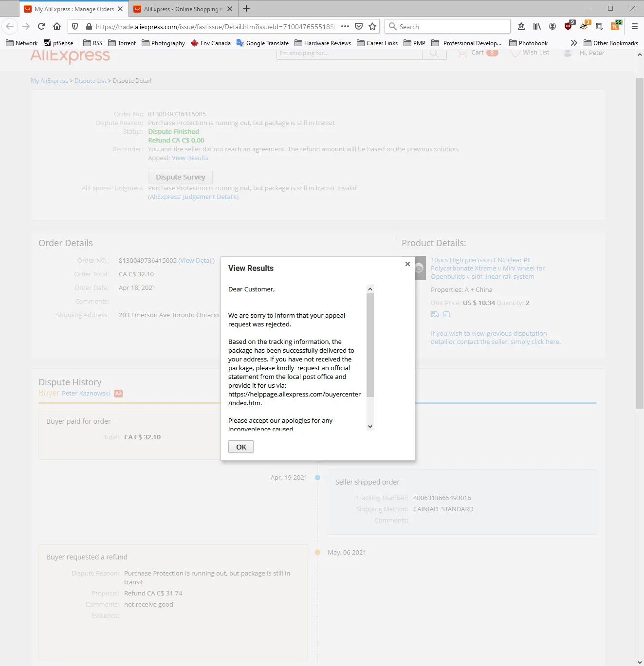The width and height of the screenshot is (644, 666).
Task: Open the Firefox account icon
Action: click(x=552, y=26)
